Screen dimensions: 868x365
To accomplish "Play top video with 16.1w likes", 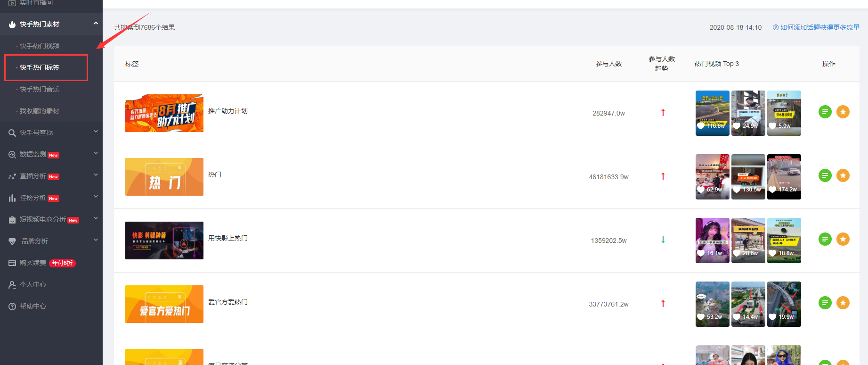I will pyautogui.click(x=713, y=241).
